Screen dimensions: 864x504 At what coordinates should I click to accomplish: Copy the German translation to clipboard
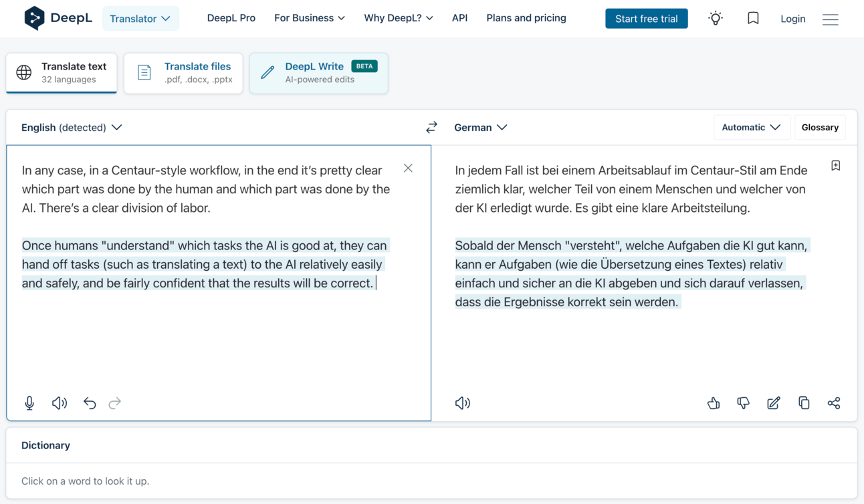(804, 403)
